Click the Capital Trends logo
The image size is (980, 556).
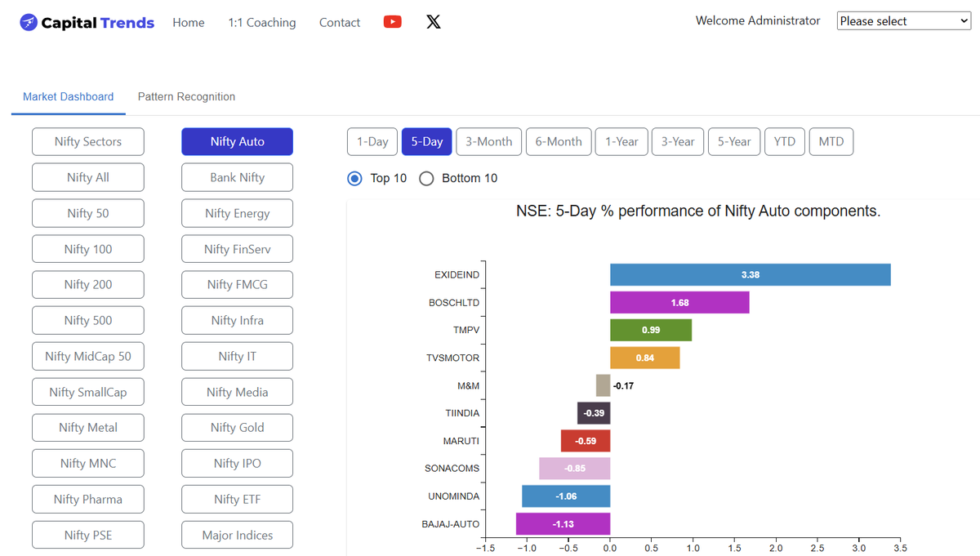pos(87,23)
